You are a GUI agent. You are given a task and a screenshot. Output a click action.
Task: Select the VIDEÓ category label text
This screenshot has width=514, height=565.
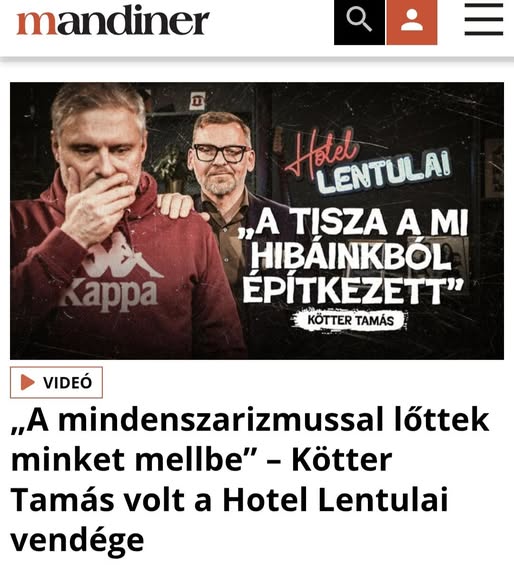(x=68, y=383)
